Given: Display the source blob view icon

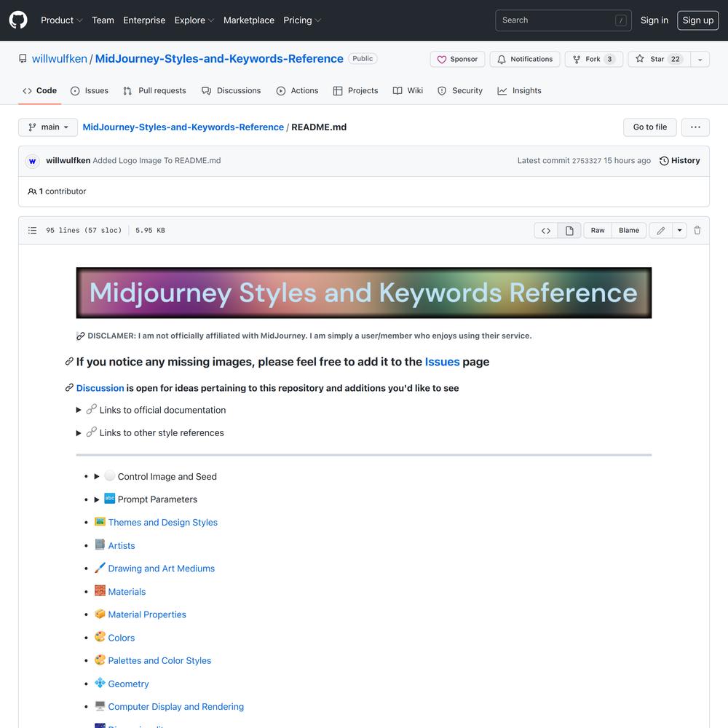Looking at the screenshot, I should (x=546, y=230).
